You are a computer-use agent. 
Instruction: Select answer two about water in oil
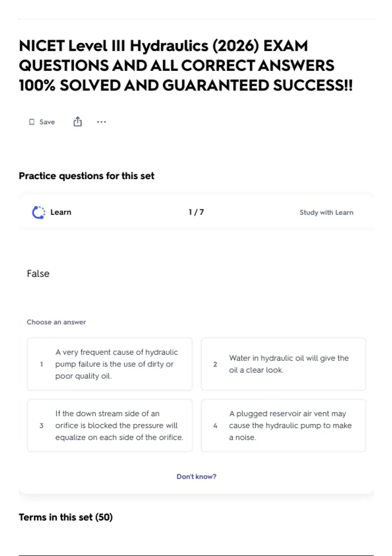284,364
